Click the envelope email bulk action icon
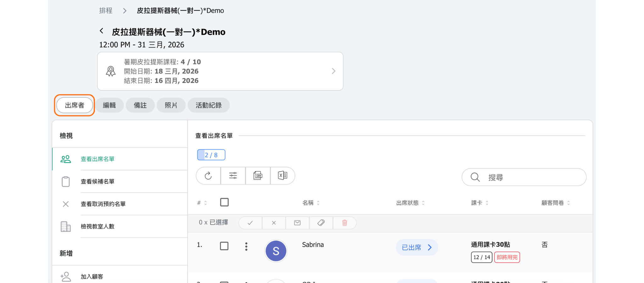This screenshot has width=644, height=283. click(297, 223)
